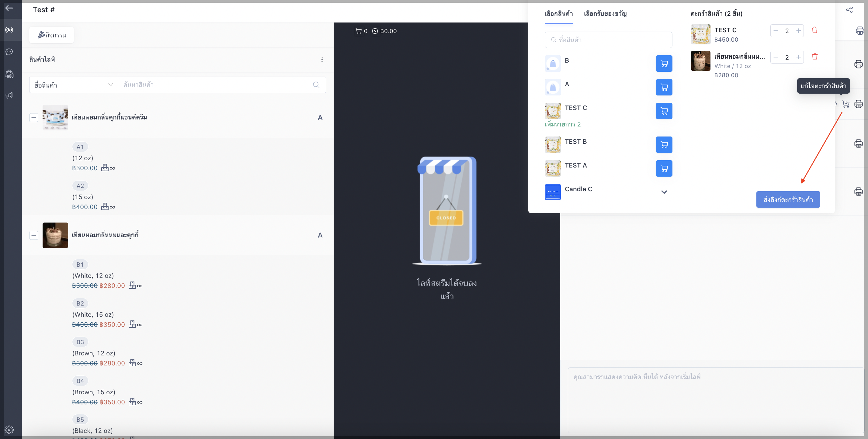868x439 pixels.
Task: Click the stock icon beside B1 ฿280.00
Action: point(132,285)
